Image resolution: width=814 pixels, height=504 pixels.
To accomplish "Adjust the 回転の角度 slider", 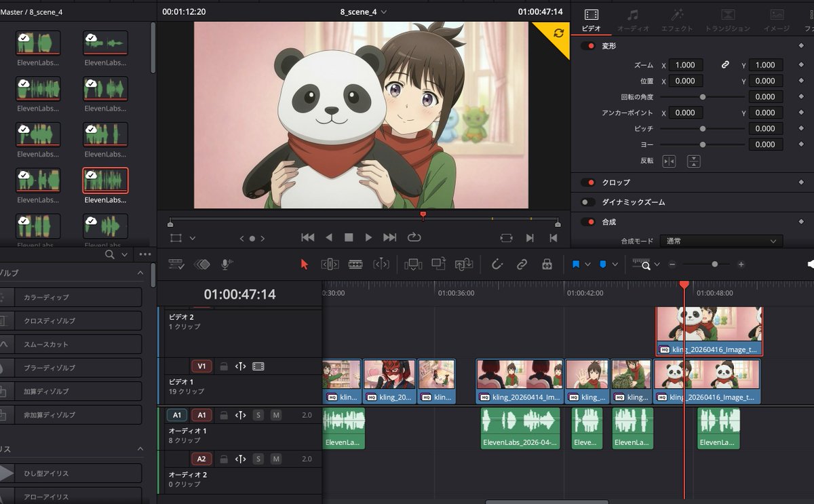I will tap(702, 97).
